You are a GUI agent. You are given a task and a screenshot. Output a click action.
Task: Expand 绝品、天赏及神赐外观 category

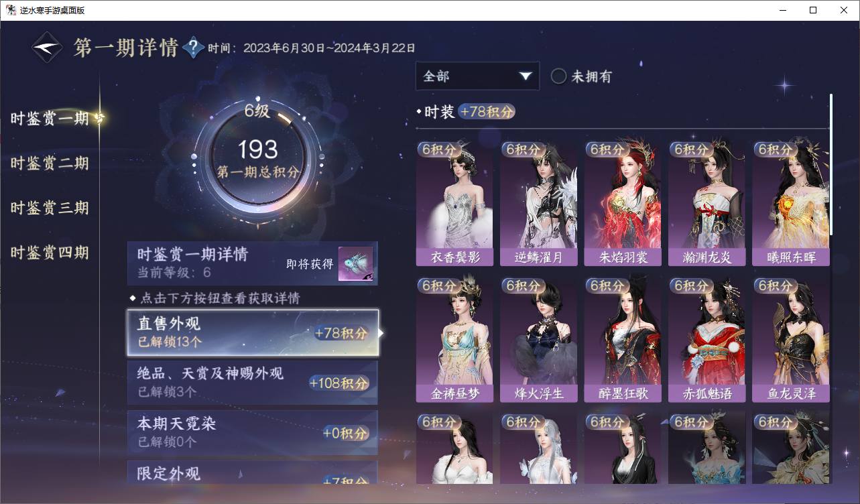click(253, 382)
